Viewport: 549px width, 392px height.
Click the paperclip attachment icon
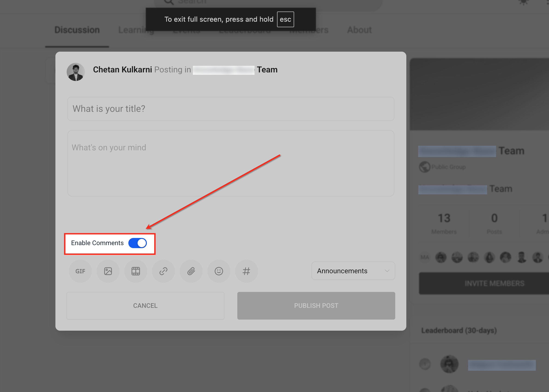click(191, 271)
